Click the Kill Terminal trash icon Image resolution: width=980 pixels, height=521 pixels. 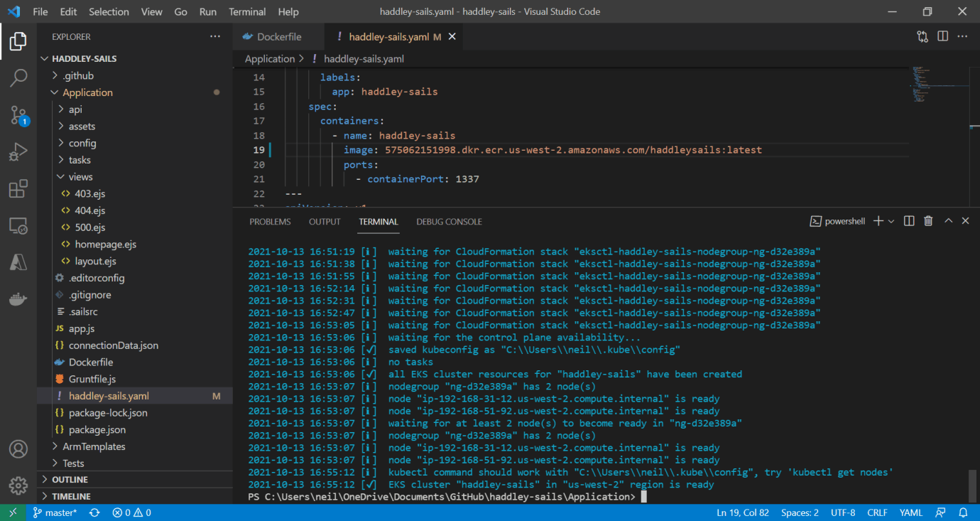coord(928,221)
